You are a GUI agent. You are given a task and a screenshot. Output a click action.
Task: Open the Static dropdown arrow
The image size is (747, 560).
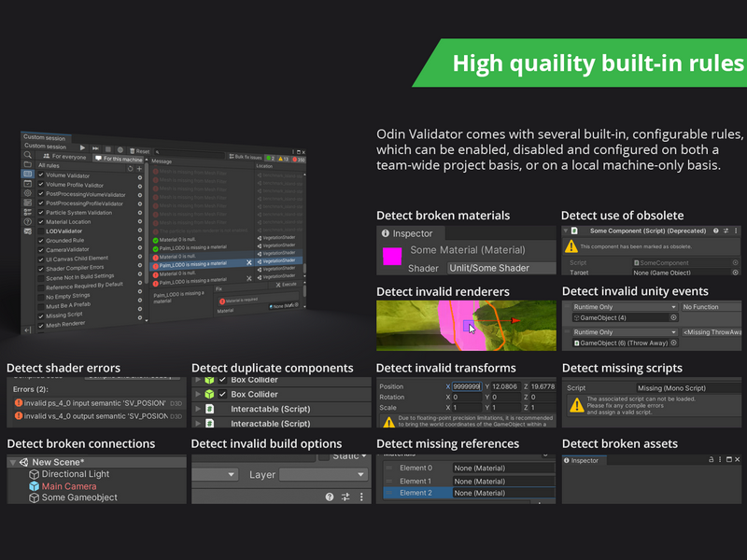point(364,456)
